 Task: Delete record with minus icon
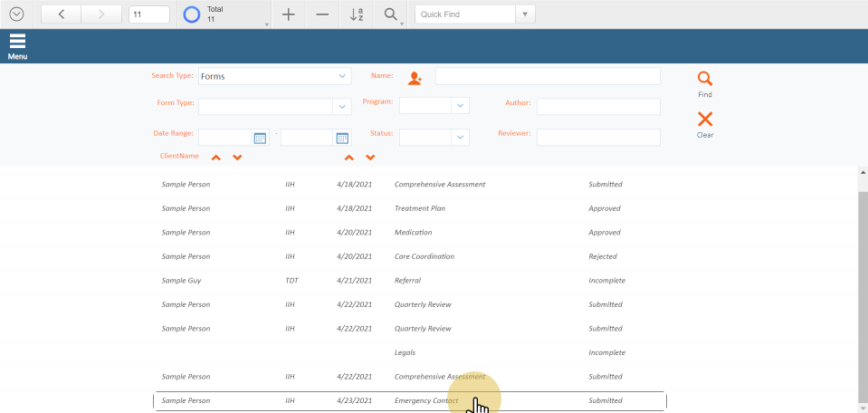coord(322,14)
